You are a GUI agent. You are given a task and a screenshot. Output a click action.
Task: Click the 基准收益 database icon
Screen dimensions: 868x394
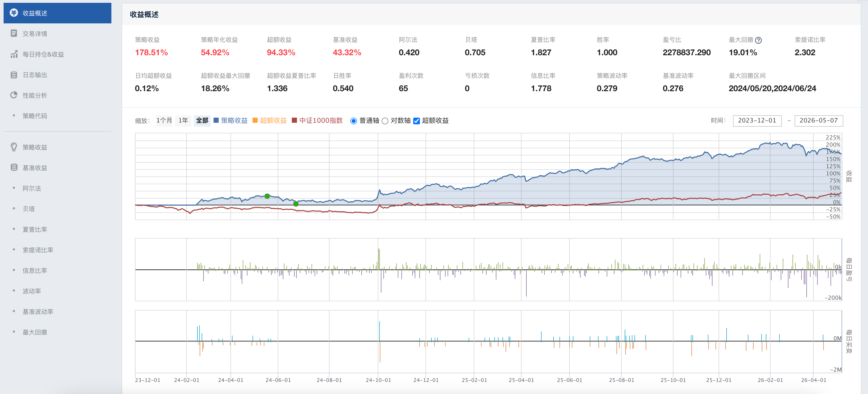(x=14, y=168)
